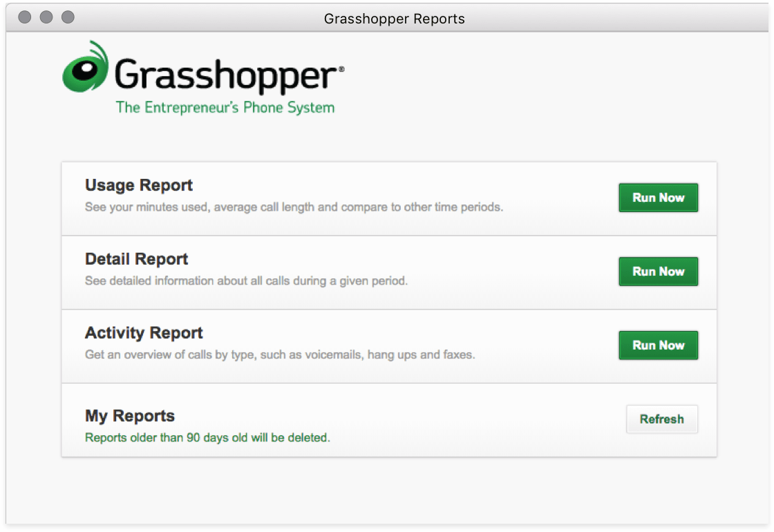Click the registered trademark symbol beside Grasshopper
Screen dimensions: 774x532
(341, 68)
